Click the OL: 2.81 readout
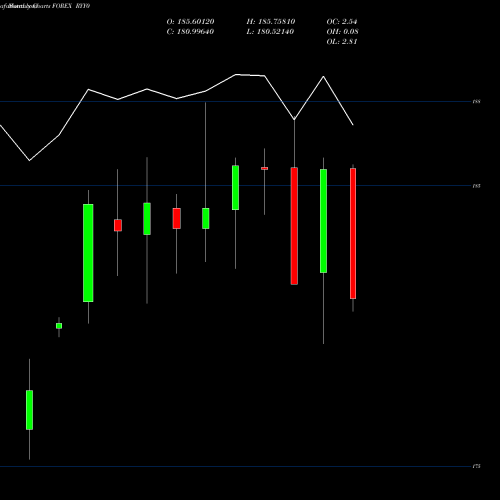The image size is (500, 500). [342, 42]
